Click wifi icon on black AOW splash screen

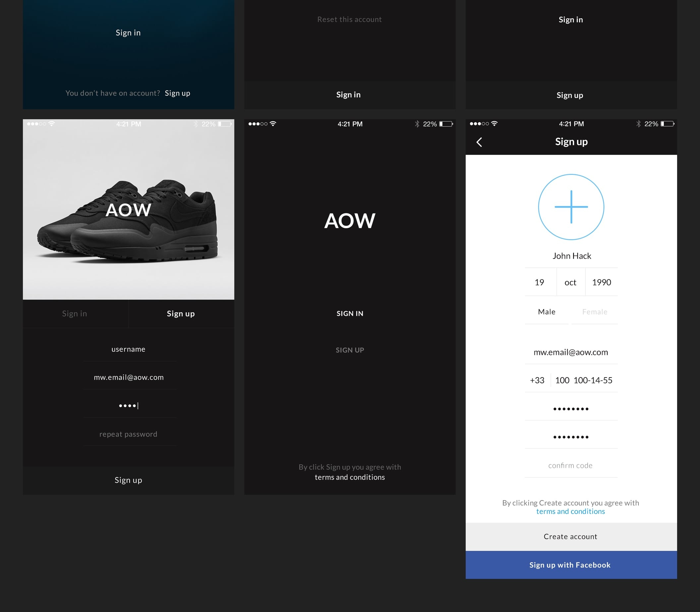(x=273, y=124)
